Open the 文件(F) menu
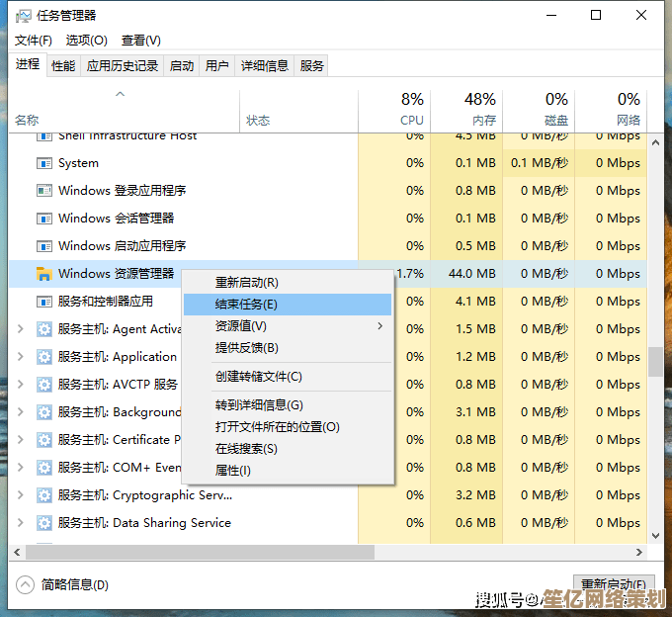The width and height of the screenshot is (672, 617). pos(34,41)
